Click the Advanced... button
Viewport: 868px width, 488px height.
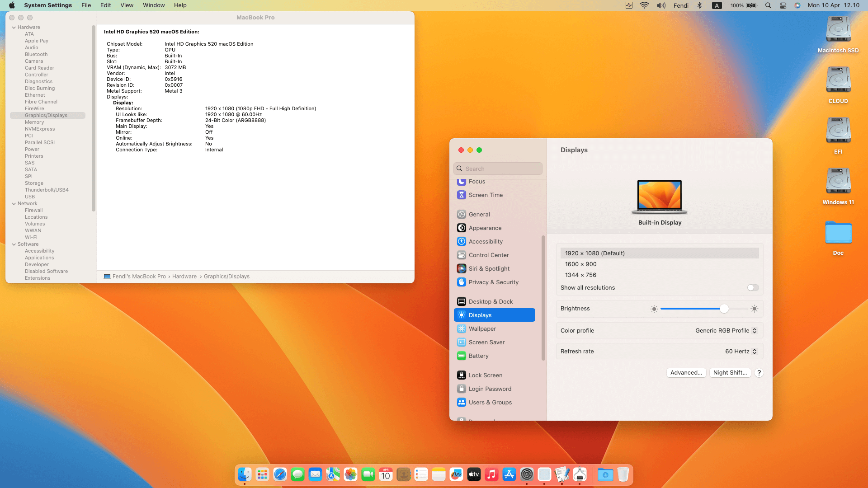686,373
